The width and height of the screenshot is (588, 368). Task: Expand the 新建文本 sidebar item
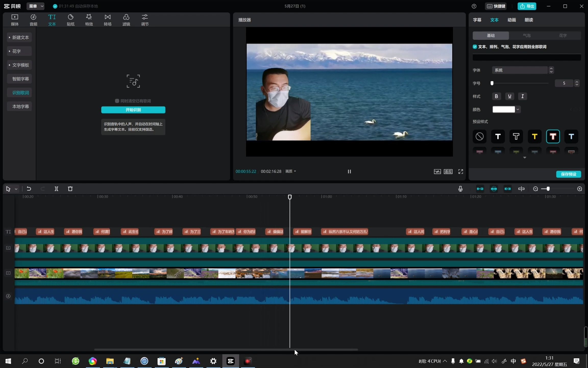pos(19,37)
